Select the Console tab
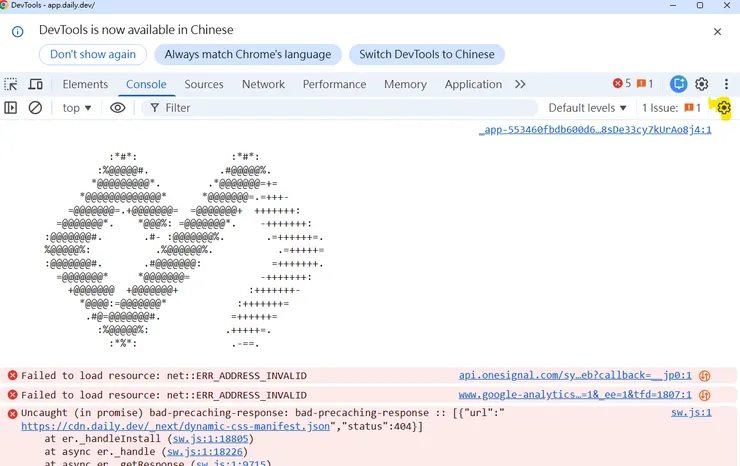 point(146,84)
